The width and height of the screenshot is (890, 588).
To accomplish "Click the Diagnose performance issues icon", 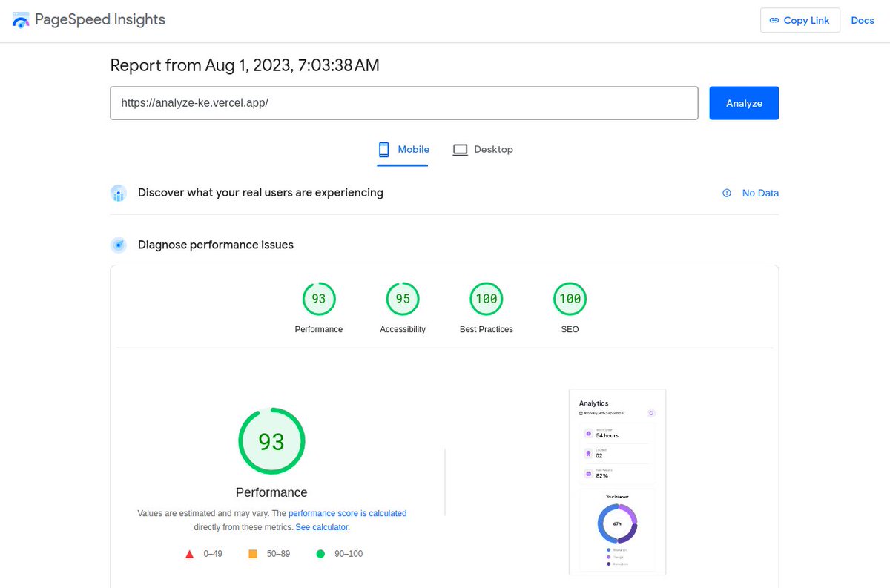I will (119, 245).
